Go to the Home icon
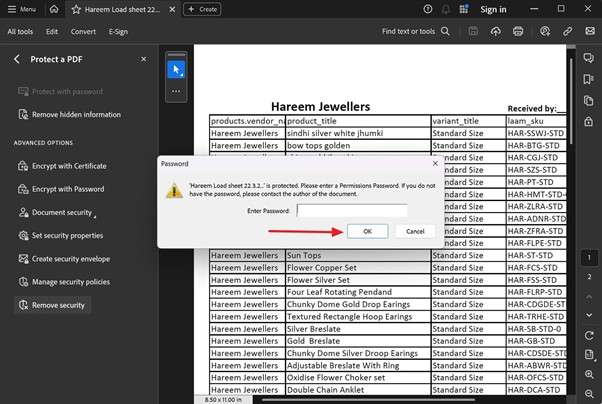The width and height of the screenshot is (602, 404). point(54,9)
